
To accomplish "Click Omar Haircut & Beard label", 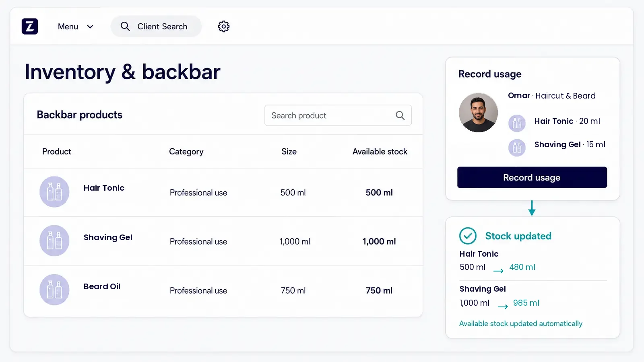I will click(552, 96).
